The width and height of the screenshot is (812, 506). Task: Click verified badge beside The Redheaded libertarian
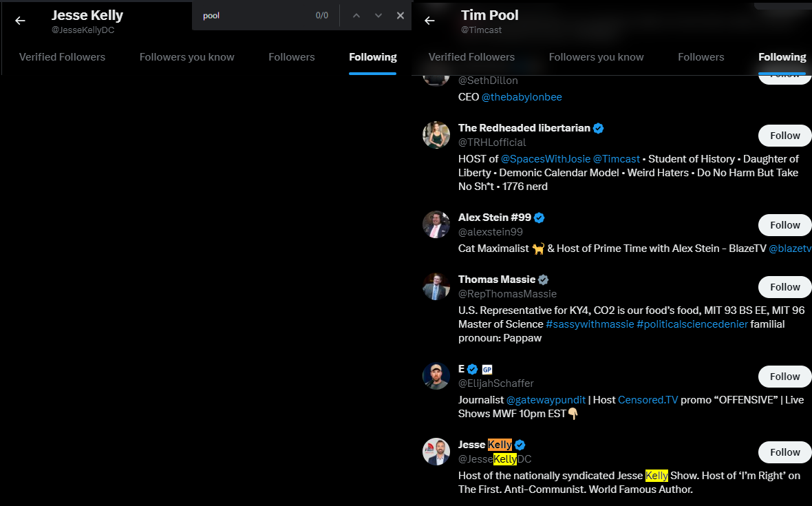pyautogui.click(x=598, y=128)
